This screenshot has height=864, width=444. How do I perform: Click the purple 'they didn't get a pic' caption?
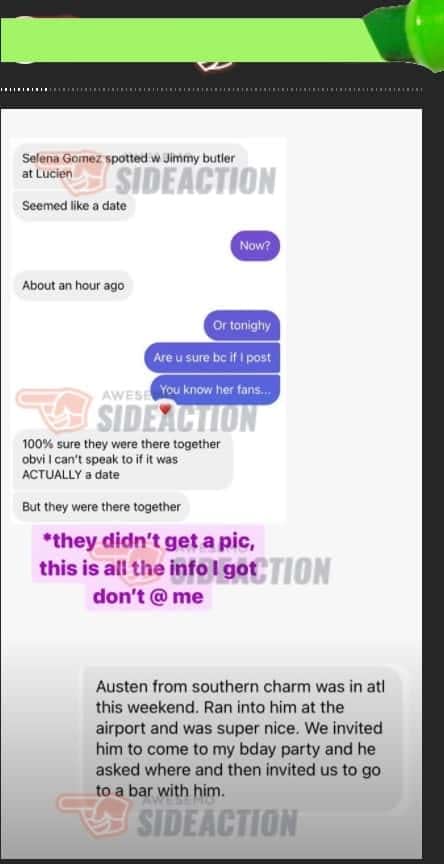click(148, 568)
